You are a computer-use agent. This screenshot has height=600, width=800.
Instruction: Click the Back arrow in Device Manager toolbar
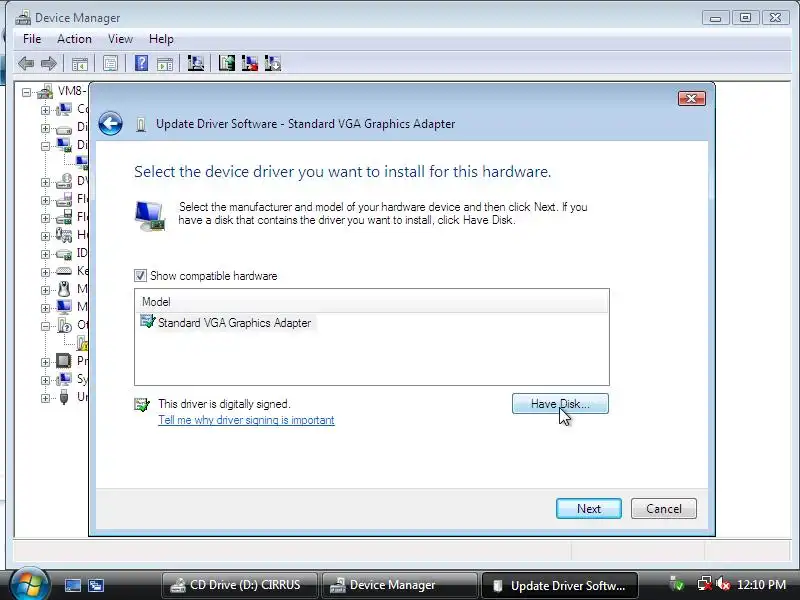(26, 64)
